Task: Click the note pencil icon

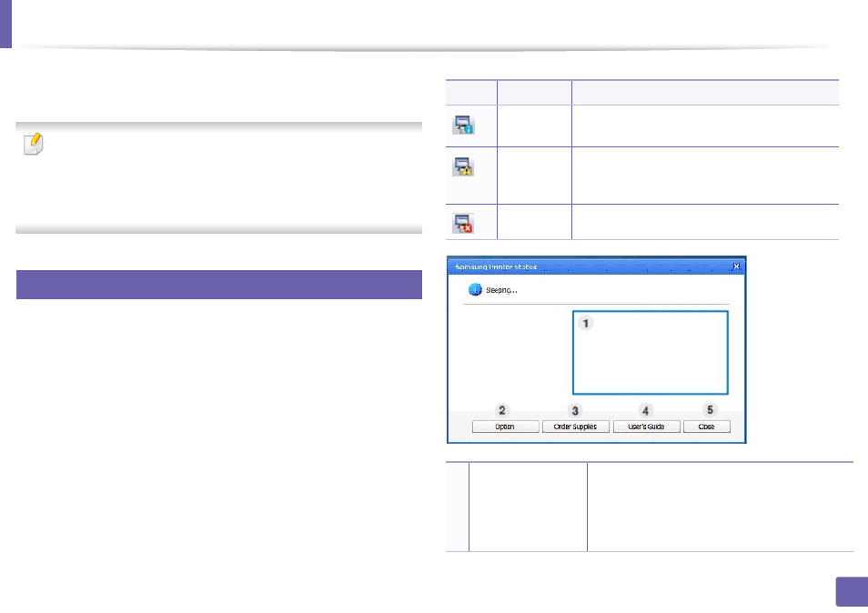Action: (x=34, y=144)
